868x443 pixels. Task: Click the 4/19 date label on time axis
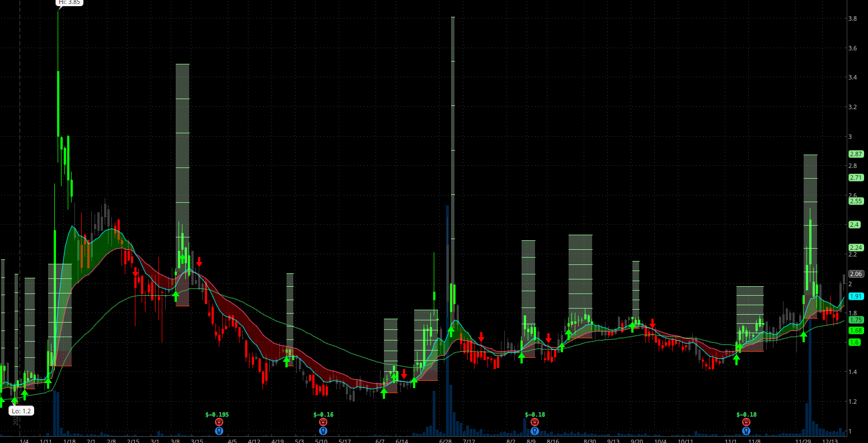click(x=278, y=441)
